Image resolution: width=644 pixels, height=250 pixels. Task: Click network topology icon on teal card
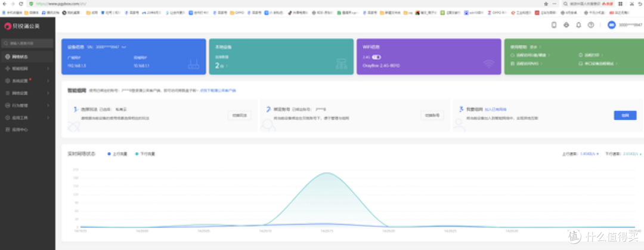coord(341,64)
